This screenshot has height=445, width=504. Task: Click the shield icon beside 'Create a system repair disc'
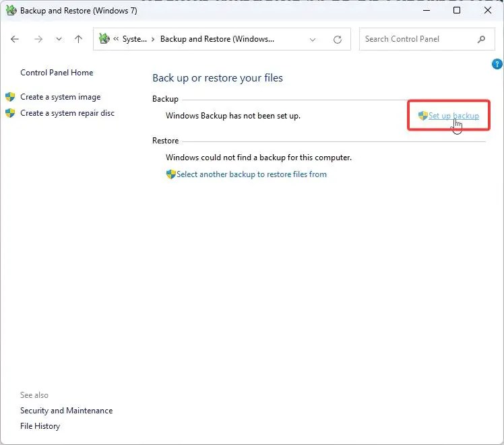click(x=10, y=112)
